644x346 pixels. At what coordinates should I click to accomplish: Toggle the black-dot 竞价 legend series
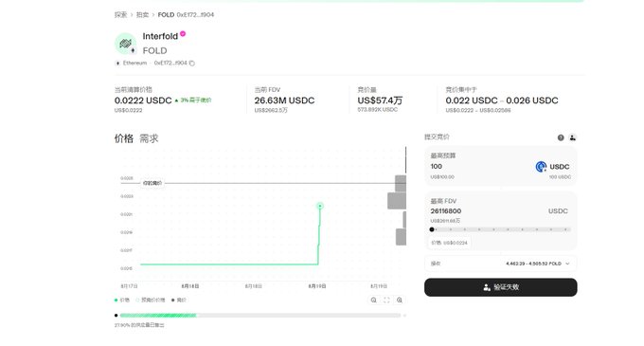179,300
